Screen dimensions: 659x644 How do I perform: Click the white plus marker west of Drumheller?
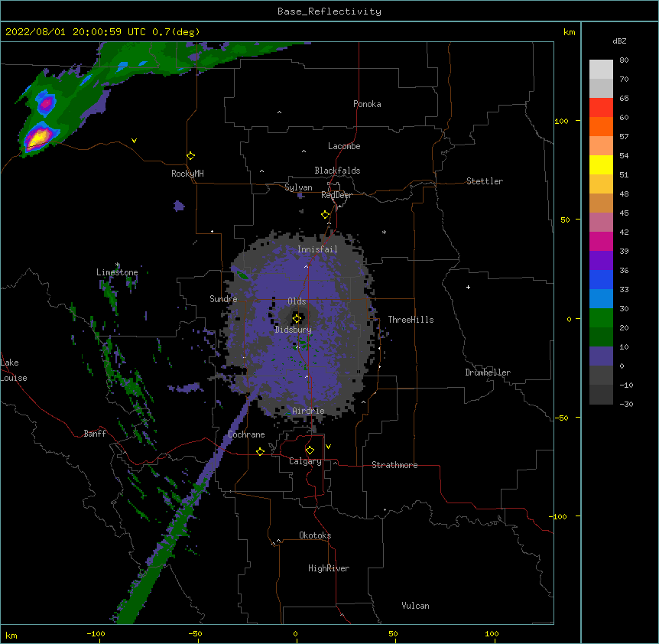click(x=468, y=287)
